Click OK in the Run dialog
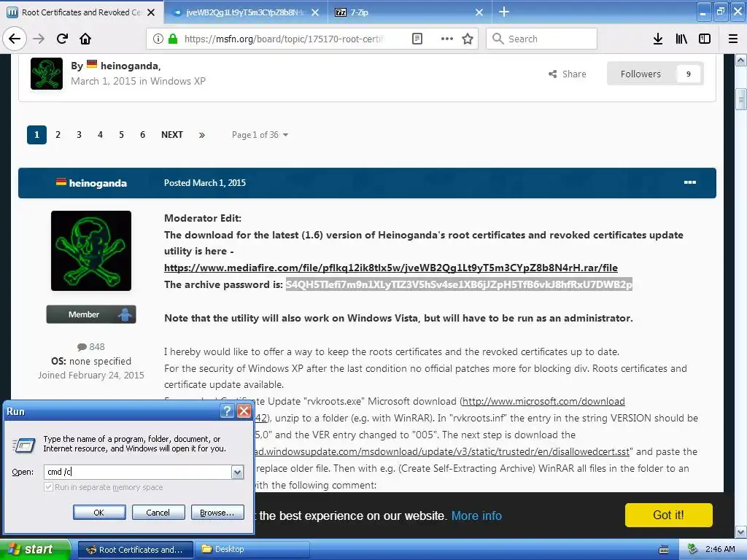The image size is (747, 560). tap(99, 513)
